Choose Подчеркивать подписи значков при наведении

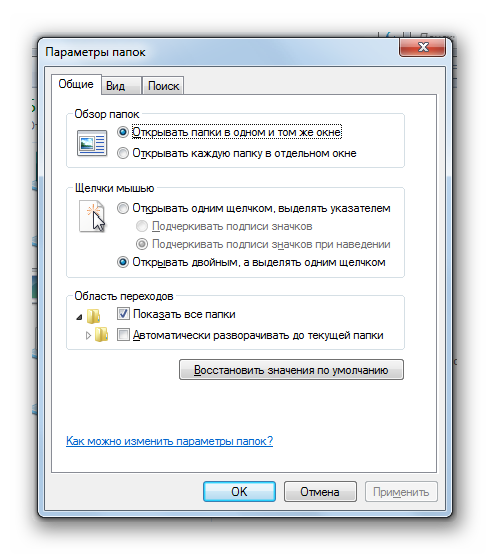(263, 244)
